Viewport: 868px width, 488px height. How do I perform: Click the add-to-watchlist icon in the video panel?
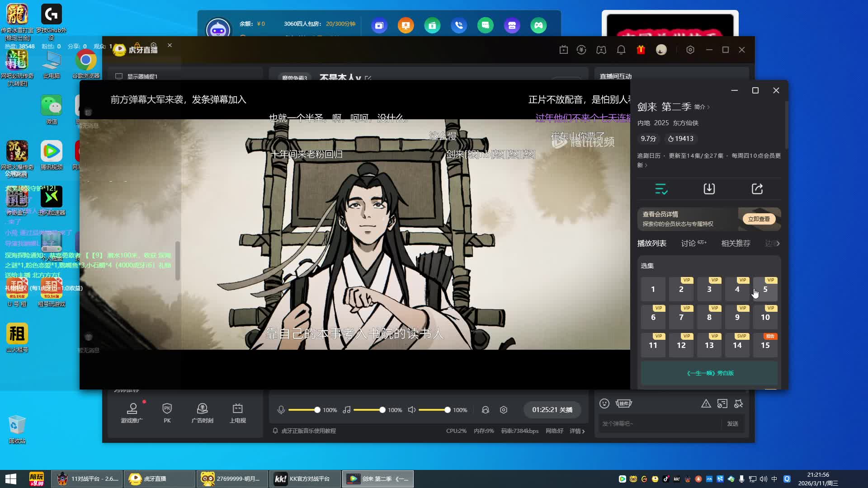[661, 189]
